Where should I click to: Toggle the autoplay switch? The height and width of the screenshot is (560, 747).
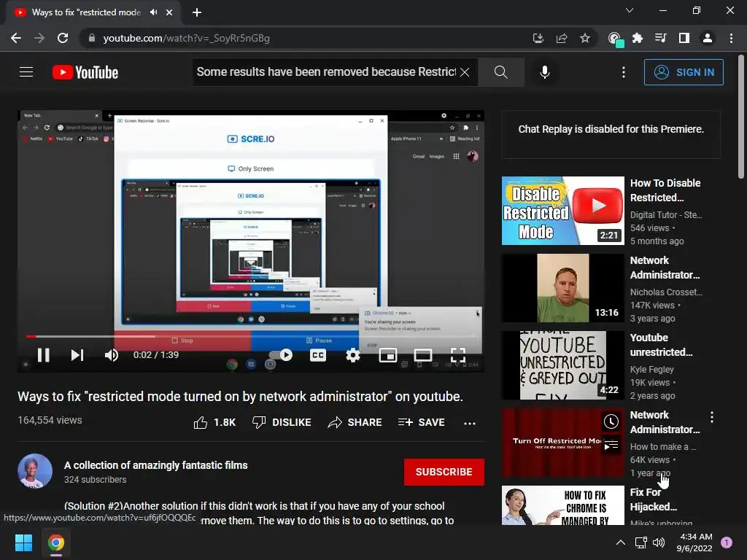(281, 355)
